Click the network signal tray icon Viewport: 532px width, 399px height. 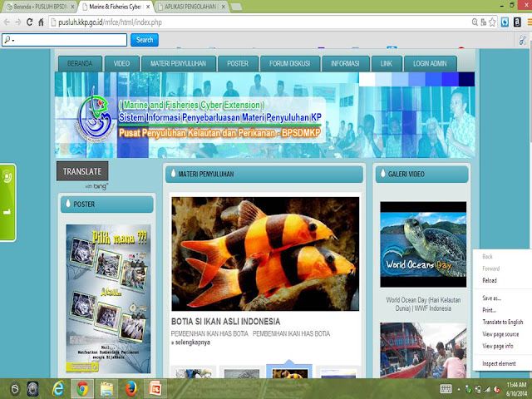click(x=488, y=389)
